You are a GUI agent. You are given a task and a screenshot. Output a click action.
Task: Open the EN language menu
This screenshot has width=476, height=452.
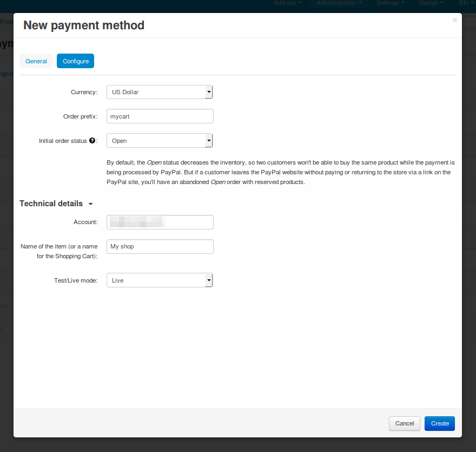(466, 3)
